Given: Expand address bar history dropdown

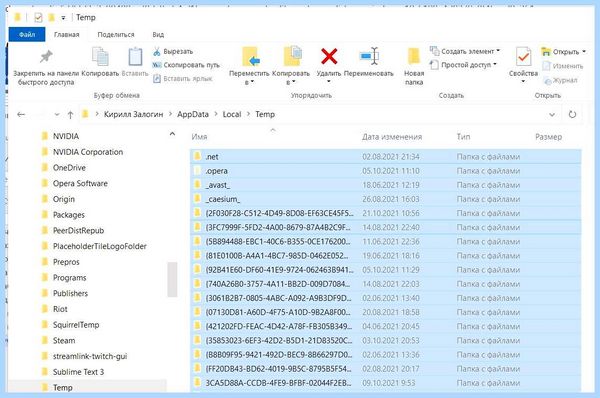Looking at the screenshot, I should pos(552,114).
